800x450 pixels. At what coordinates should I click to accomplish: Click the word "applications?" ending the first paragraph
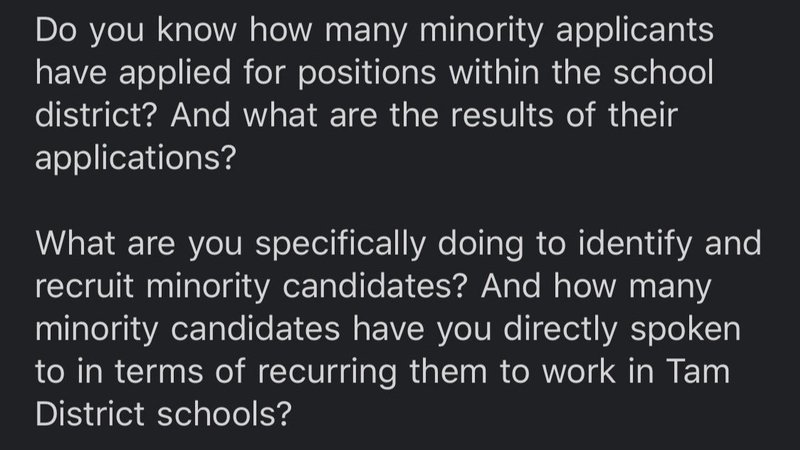134,159
